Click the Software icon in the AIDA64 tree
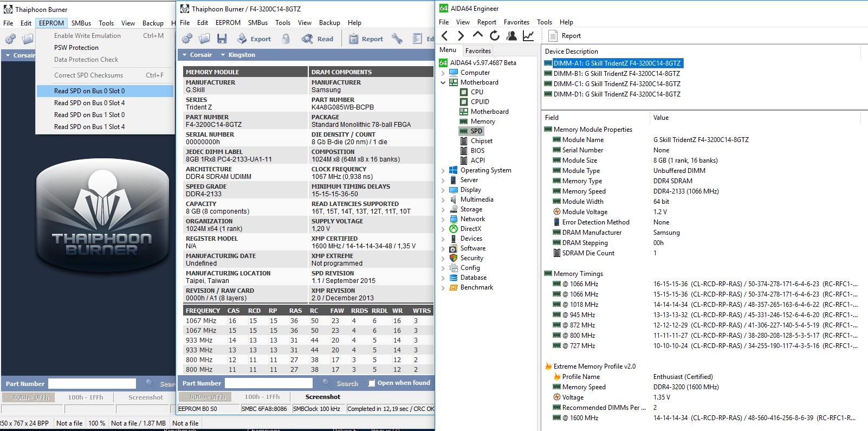The image size is (868, 431). point(454,248)
